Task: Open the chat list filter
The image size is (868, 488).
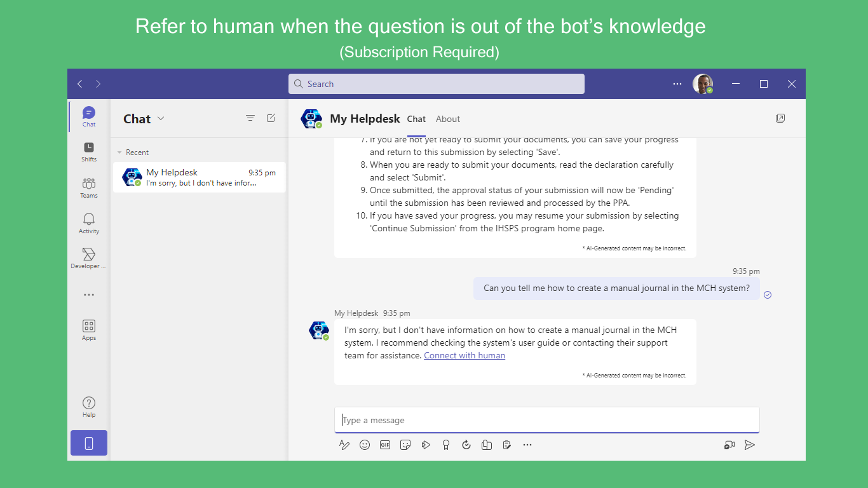Action: (x=250, y=118)
